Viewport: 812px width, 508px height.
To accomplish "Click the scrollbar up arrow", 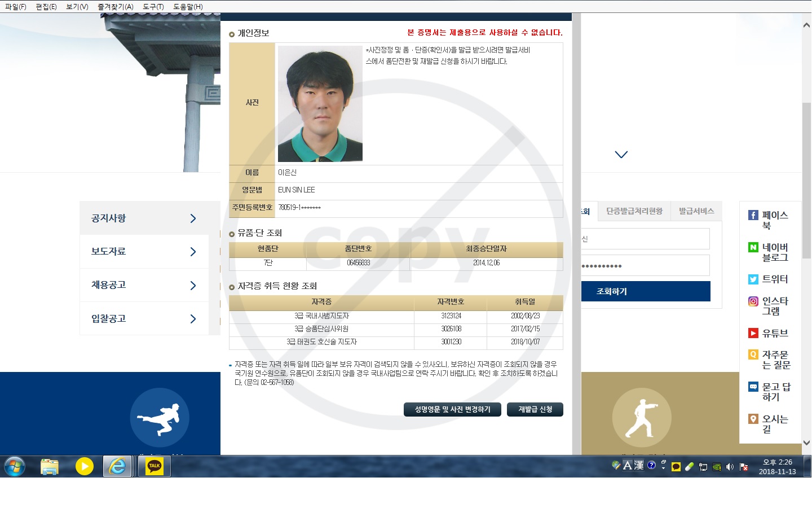I will tap(806, 25).
